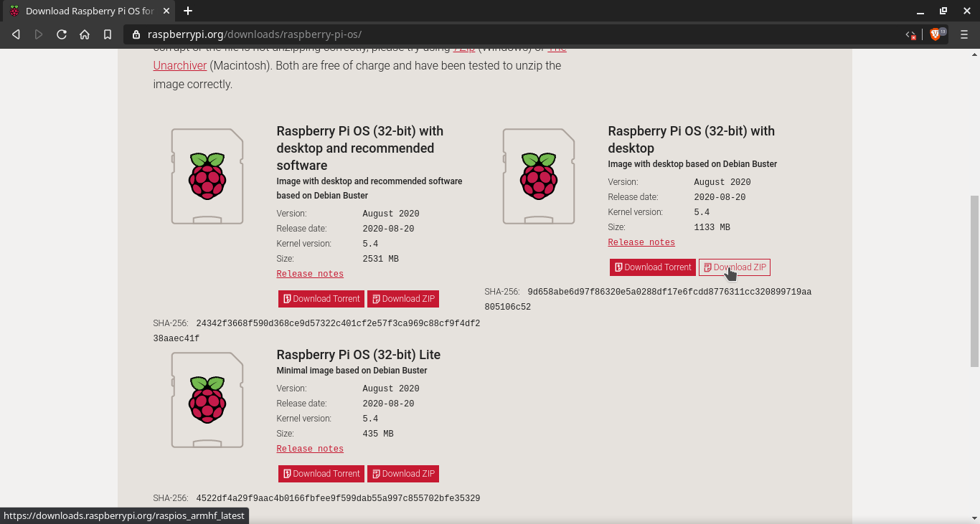Download Torrent for Raspberry Pi OS Lite
This screenshot has width=980, height=524.
point(321,474)
